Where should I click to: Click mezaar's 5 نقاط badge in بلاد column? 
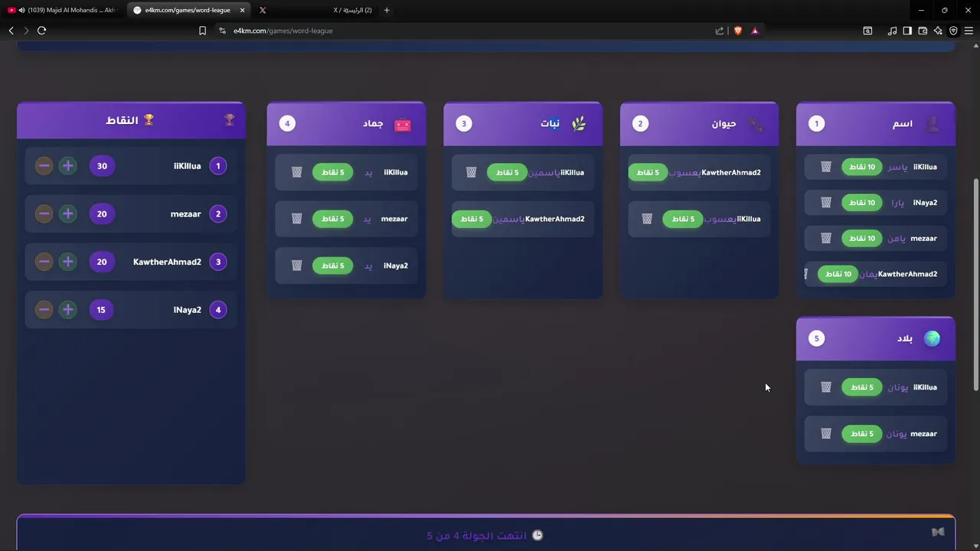coord(861,434)
